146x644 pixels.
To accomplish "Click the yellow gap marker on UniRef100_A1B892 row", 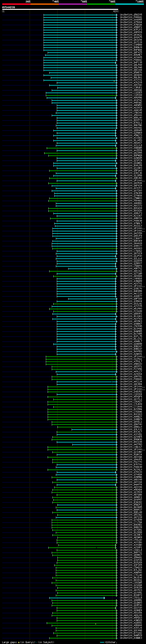I will [96, 624].
